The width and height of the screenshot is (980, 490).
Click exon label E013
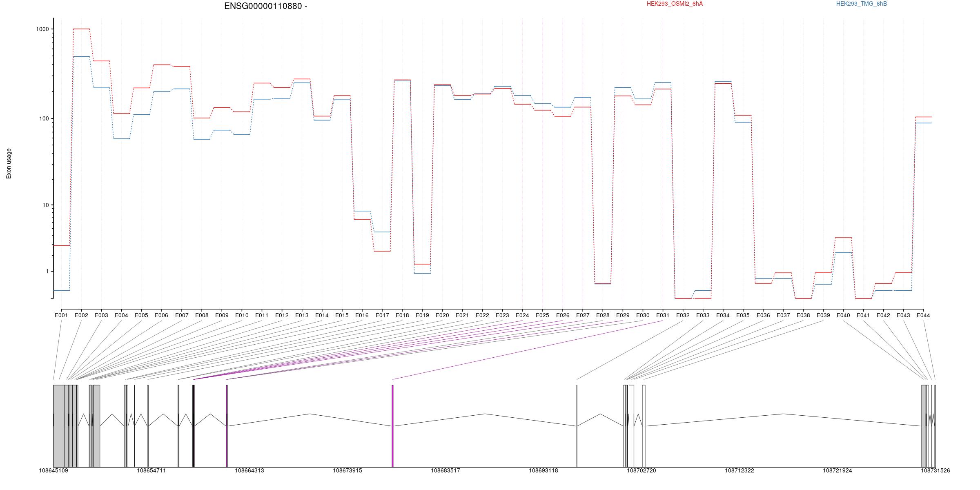(x=302, y=315)
